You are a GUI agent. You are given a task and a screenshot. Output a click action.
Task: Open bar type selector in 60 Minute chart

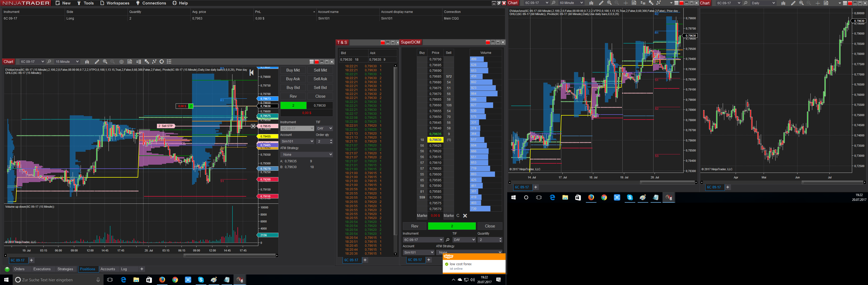click(x=591, y=3)
